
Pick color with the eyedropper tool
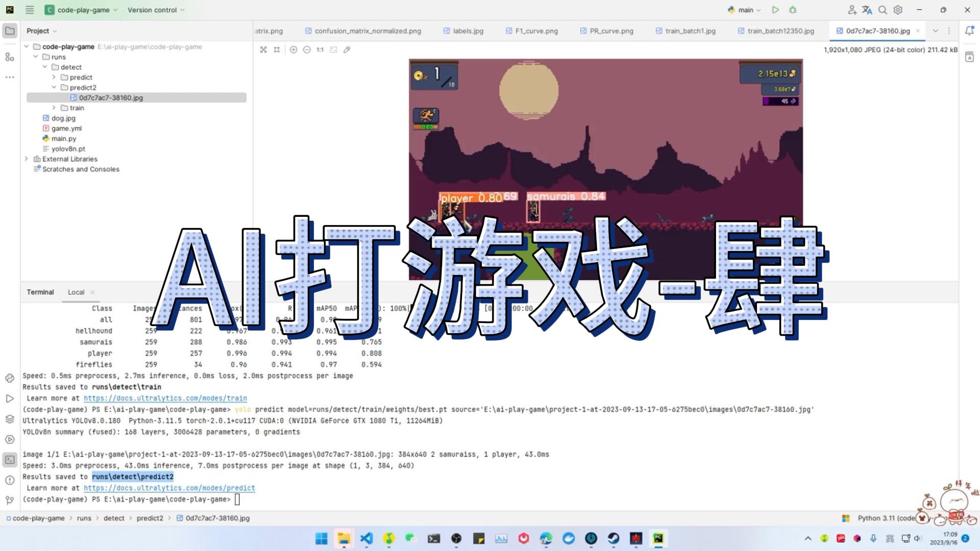(347, 49)
